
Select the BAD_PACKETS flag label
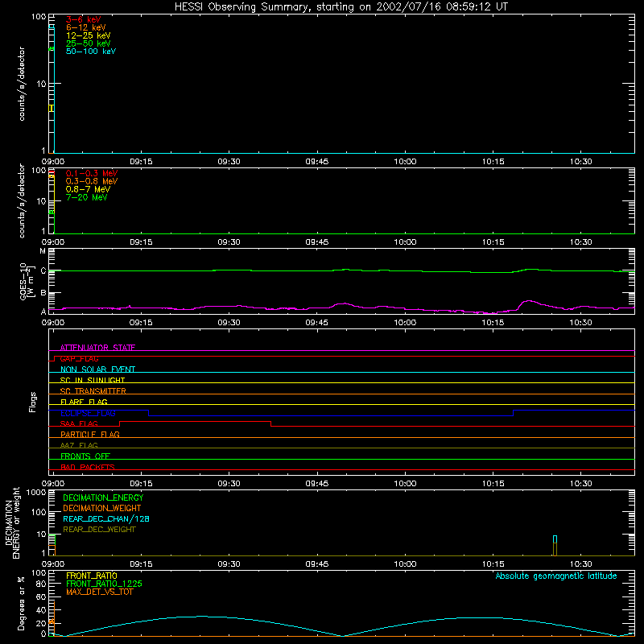88,467
